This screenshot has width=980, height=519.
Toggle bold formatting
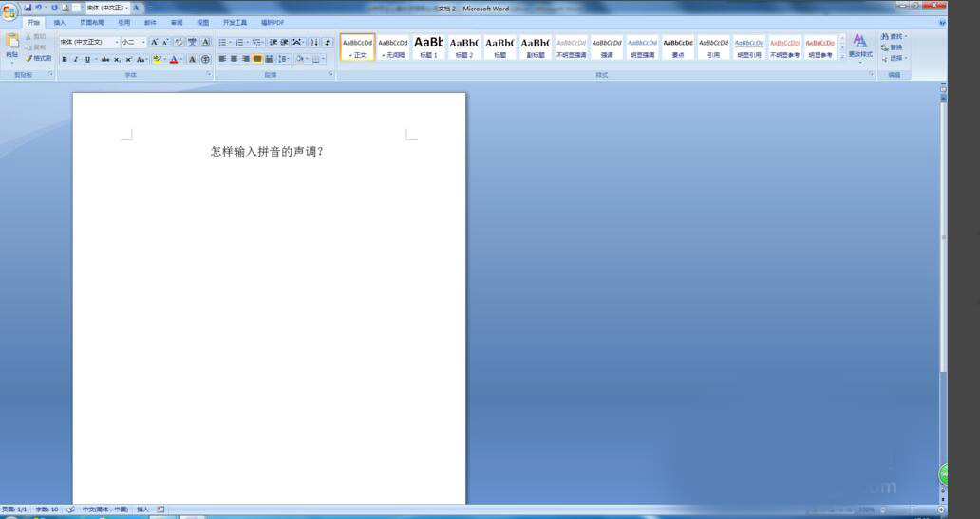point(65,60)
